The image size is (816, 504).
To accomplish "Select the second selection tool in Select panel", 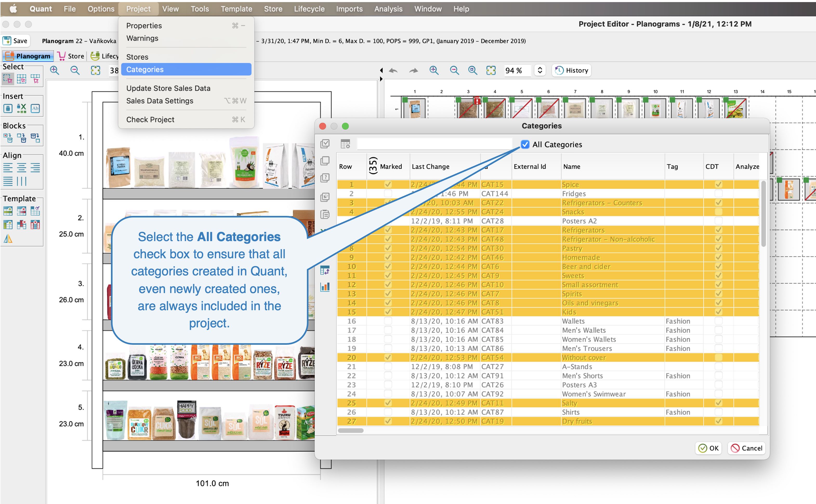I will point(22,79).
